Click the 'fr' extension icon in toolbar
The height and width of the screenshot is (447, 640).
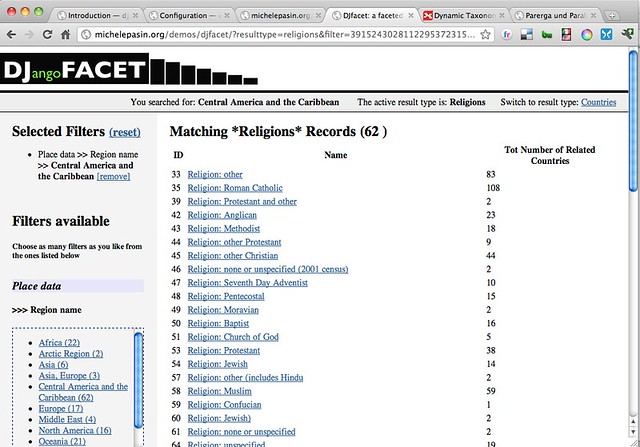tap(506, 35)
